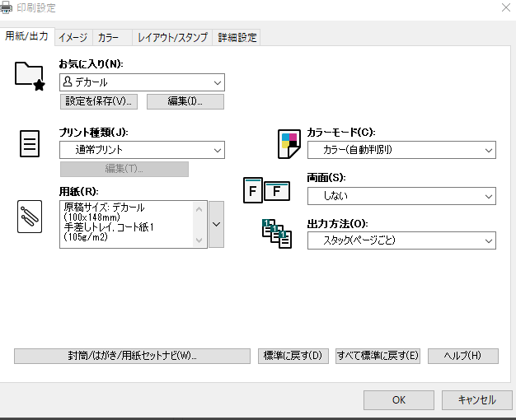Image resolution: width=516 pixels, height=420 pixels.
Task: Switch to the イメージ tab
Action: pos(73,38)
